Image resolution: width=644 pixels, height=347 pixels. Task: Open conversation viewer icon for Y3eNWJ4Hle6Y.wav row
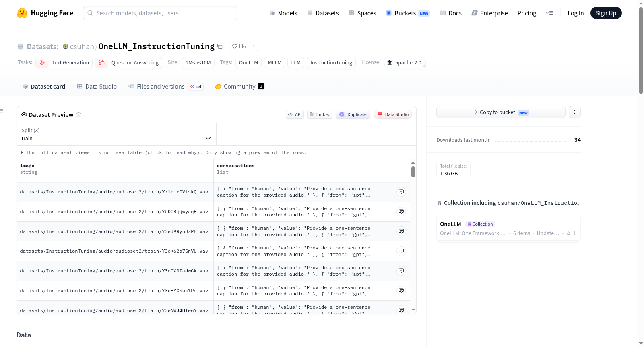tap(401, 310)
